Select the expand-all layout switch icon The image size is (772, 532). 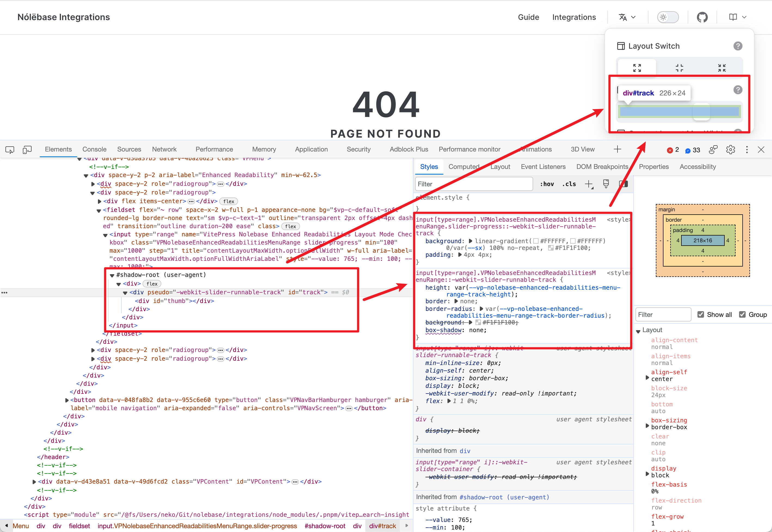coord(637,68)
